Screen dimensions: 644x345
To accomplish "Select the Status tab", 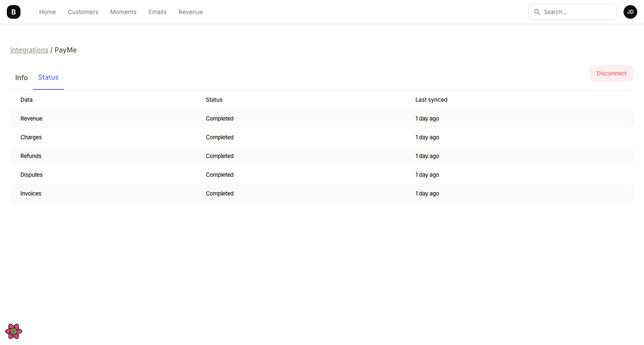I will pyautogui.click(x=48, y=77).
